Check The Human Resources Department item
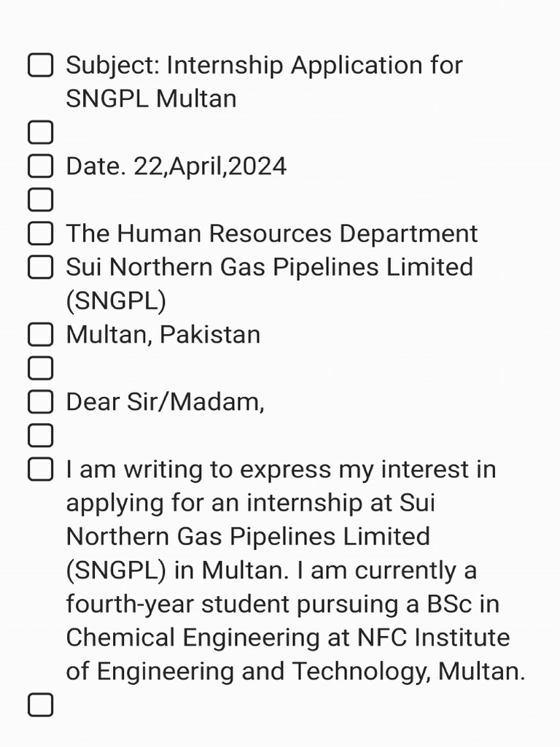Image resolution: width=560 pixels, height=747 pixels. point(41,233)
